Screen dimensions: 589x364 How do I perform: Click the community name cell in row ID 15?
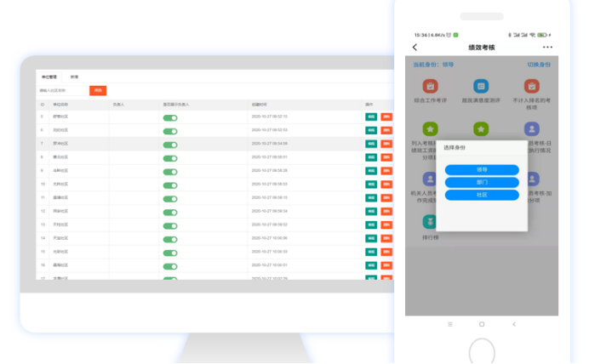pos(60,252)
